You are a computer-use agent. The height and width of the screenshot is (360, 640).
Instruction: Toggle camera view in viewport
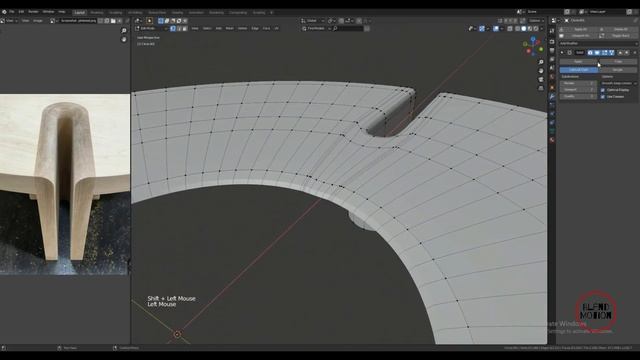[541, 79]
